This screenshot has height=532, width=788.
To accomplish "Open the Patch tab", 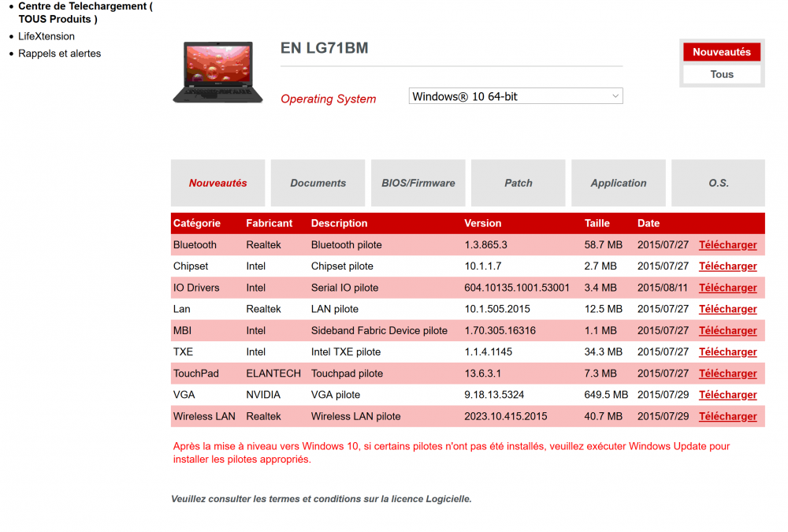I will click(x=519, y=183).
